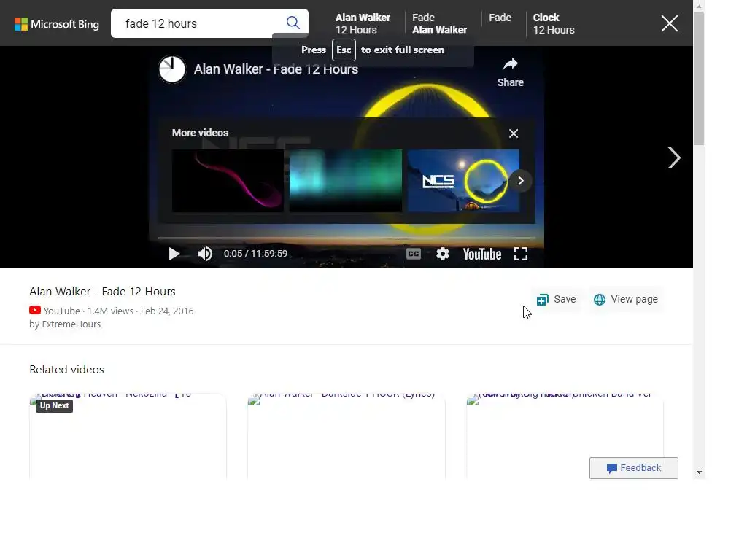Close the More videos panel
Image resolution: width=747 pixels, height=560 pixels.
click(514, 133)
